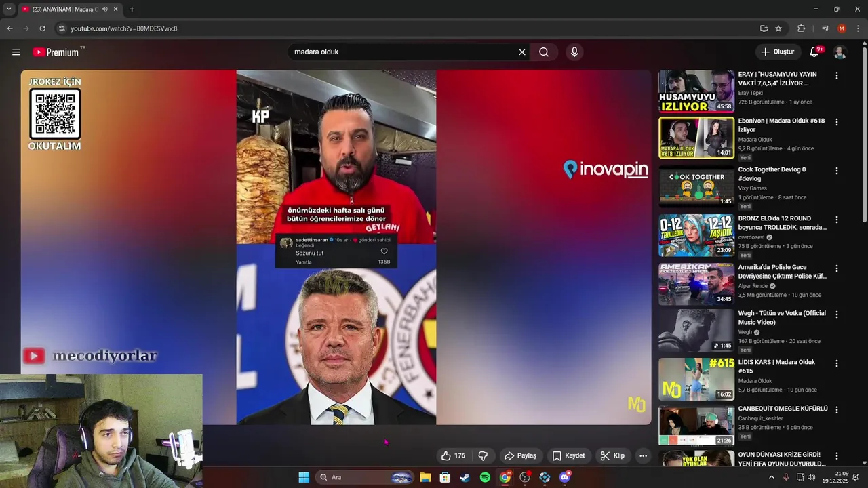Image resolution: width=868 pixels, height=488 pixels.
Task: Show hidden system tray icons
Action: click(771, 477)
